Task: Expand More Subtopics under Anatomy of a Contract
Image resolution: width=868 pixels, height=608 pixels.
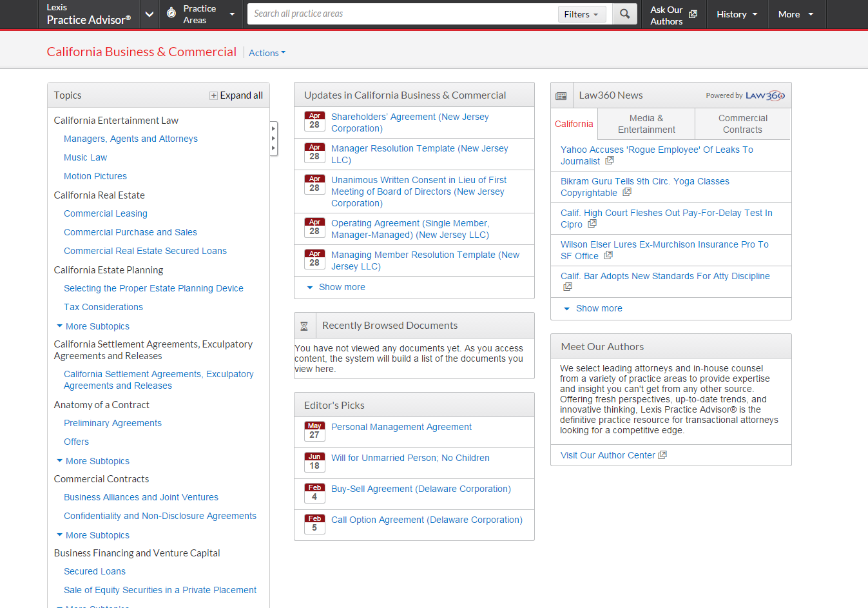Action: point(93,461)
